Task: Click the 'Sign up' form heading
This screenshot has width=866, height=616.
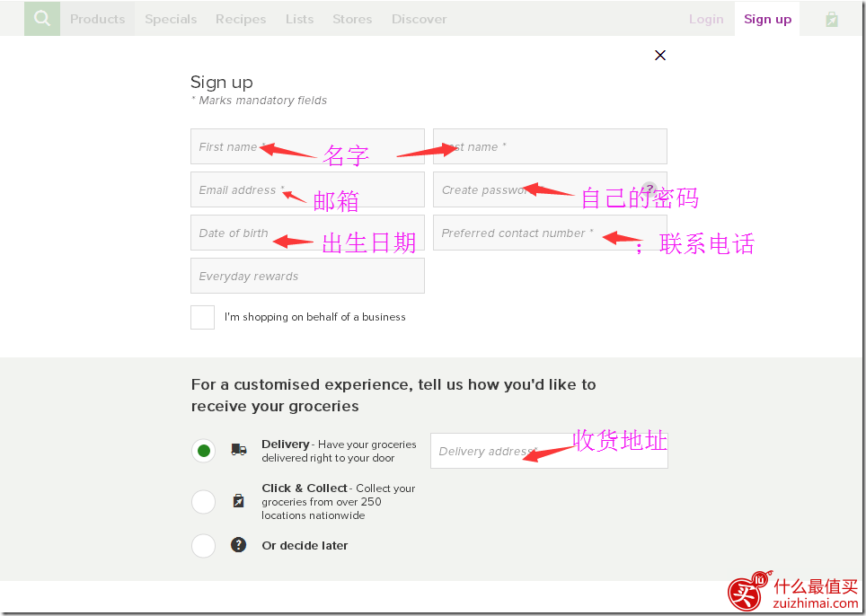Action: pyautogui.click(x=222, y=83)
